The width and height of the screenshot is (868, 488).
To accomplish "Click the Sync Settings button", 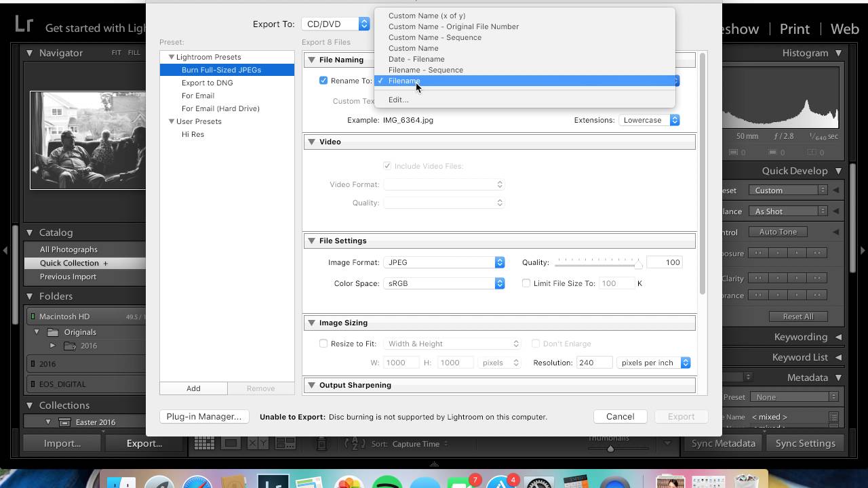I will pyautogui.click(x=805, y=443).
